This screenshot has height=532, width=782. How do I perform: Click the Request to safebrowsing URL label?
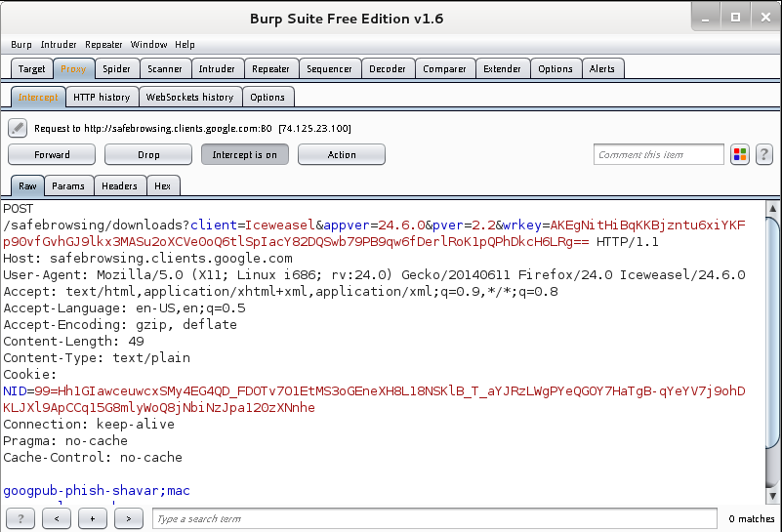click(x=192, y=129)
